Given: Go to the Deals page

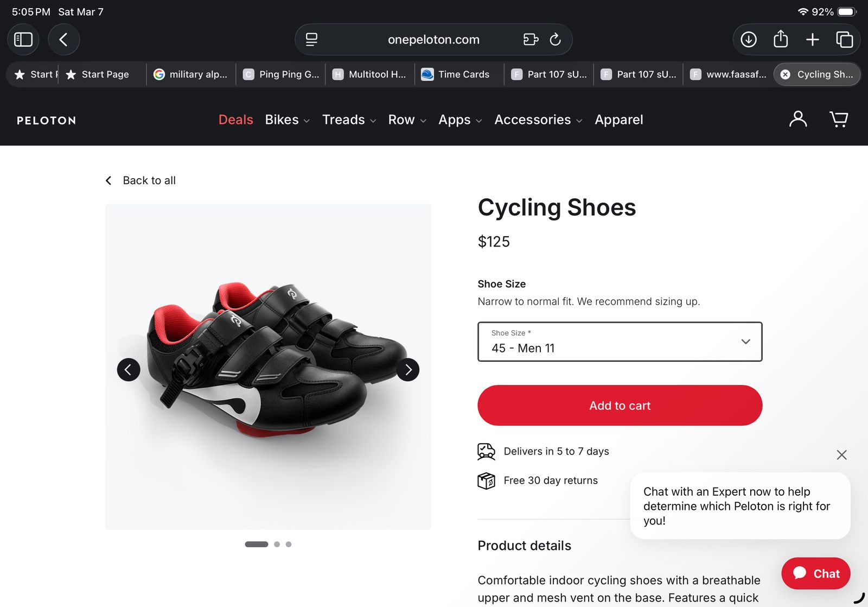Looking at the screenshot, I should 235,120.
